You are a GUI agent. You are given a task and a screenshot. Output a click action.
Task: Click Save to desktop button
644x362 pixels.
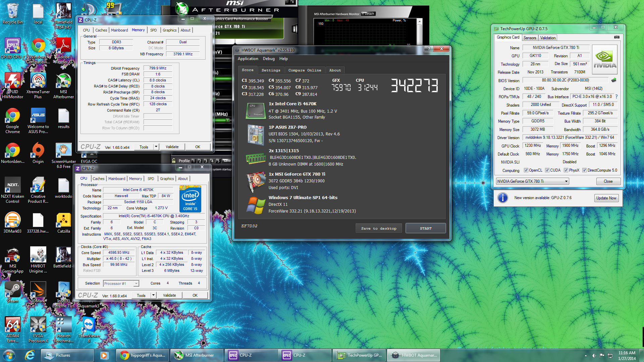(379, 228)
